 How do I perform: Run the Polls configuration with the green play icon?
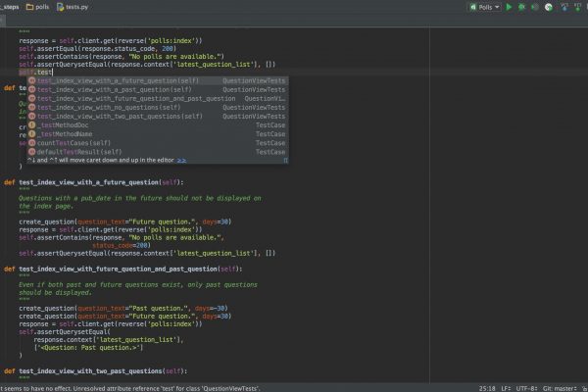509,7
